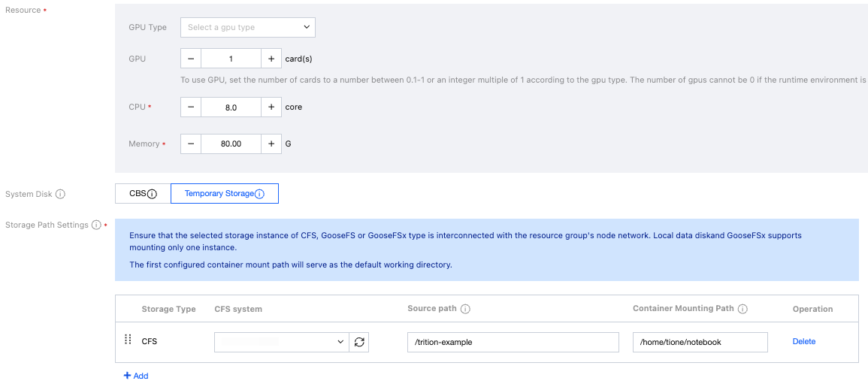Image resolution: width=868 pixels, height=387 pixels.
Task: Click info icon next to Container Mounting Path
Action: click(x=742, y=309)
